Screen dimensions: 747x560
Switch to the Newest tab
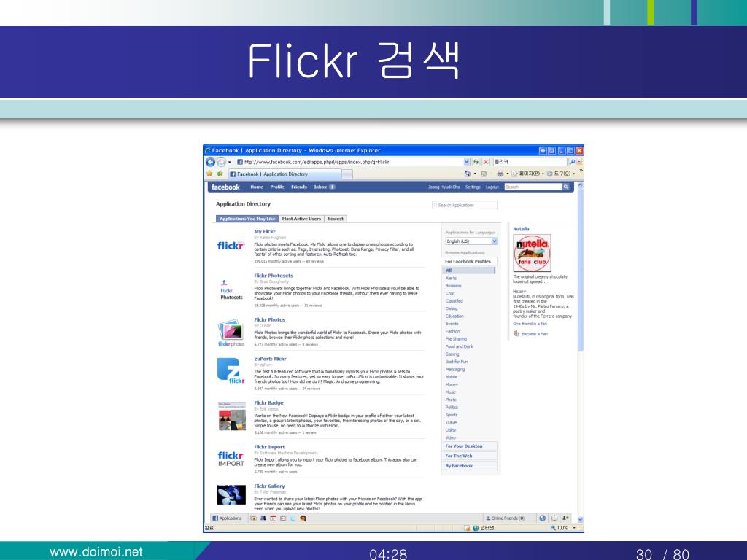336,219
